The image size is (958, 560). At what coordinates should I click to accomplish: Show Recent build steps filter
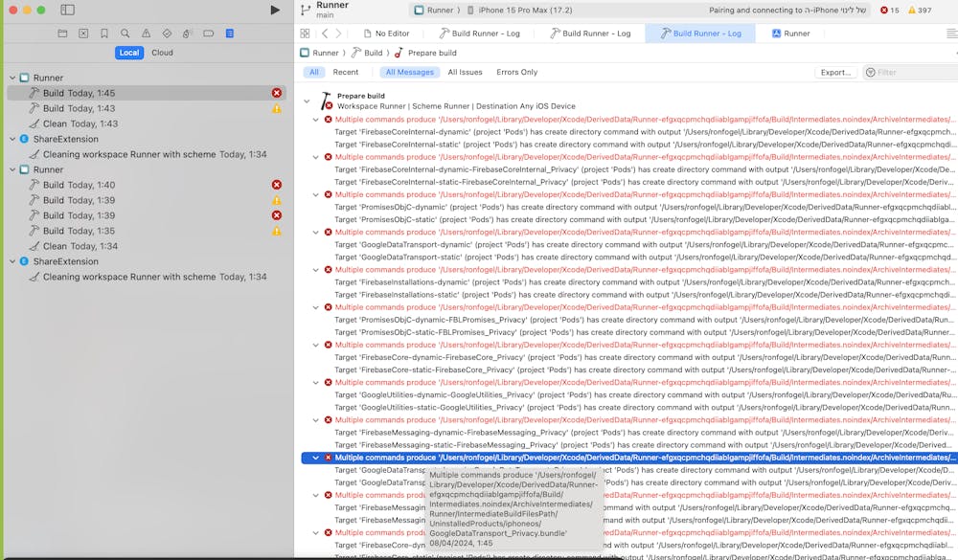346,72
